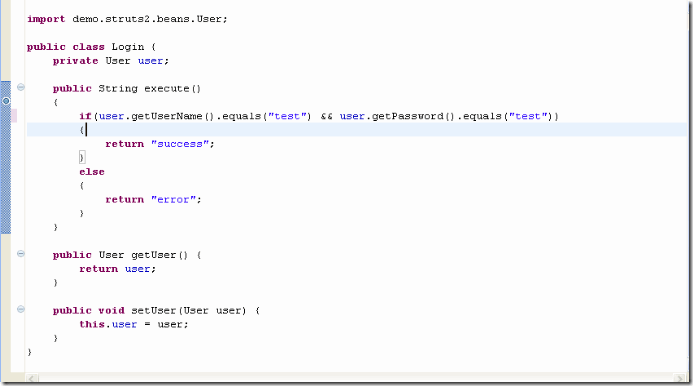Click the getUserName() call in the if statement
The height and width of the screenshot is (386, 693).
[x=173, y=116]
